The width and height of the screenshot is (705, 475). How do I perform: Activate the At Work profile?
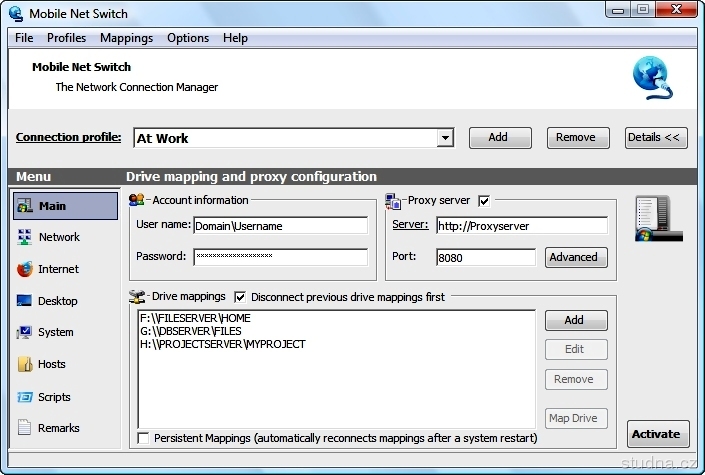pyautogui.click(x=658, y=434)
